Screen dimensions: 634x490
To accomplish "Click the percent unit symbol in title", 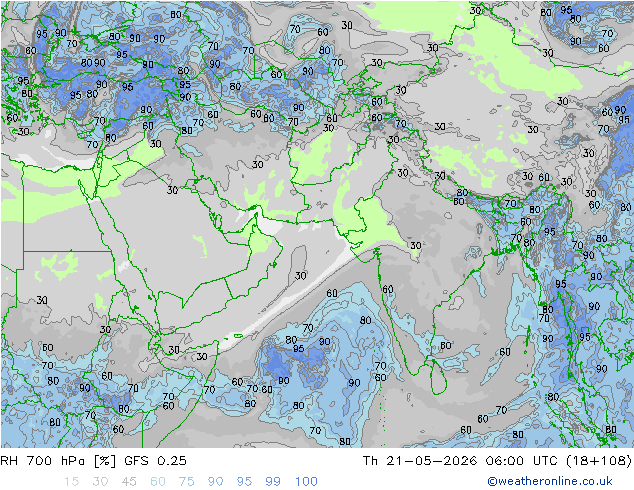I will pos(105,461).
